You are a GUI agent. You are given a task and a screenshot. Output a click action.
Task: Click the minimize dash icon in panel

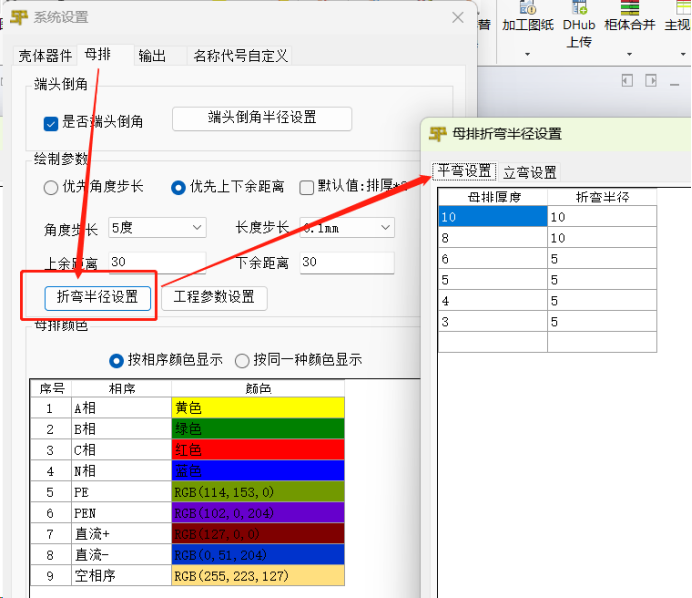click(x=674, y=84)
